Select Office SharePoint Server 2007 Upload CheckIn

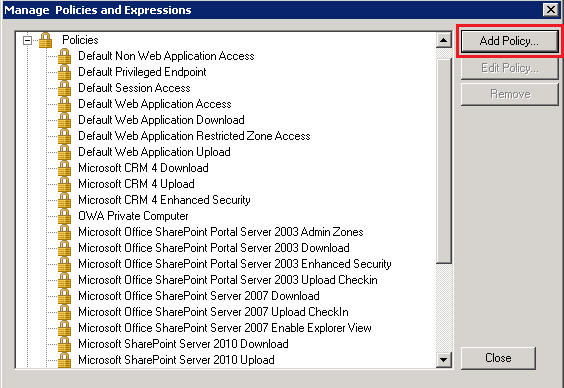(x=213, y=312)
